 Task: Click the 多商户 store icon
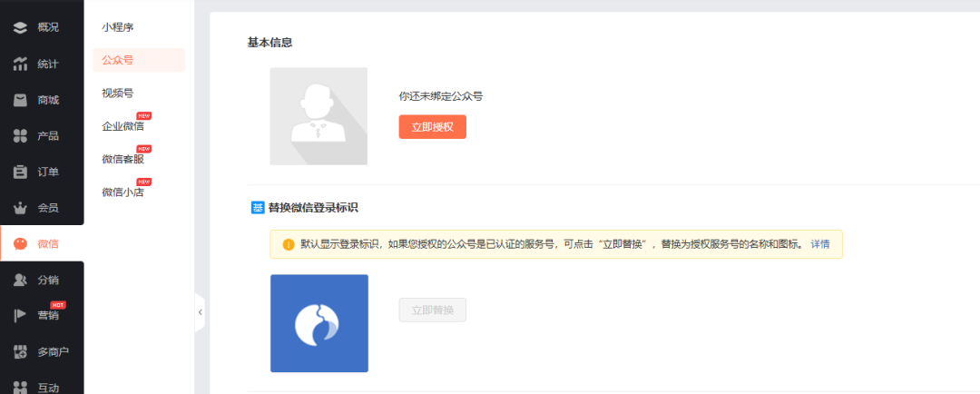[21, 352]
